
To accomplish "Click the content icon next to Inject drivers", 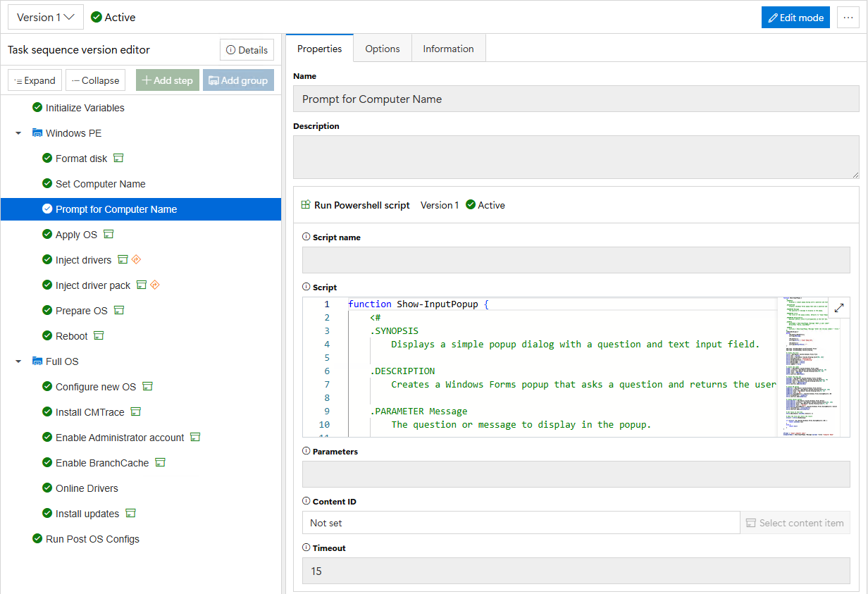I will coord(123,259).
